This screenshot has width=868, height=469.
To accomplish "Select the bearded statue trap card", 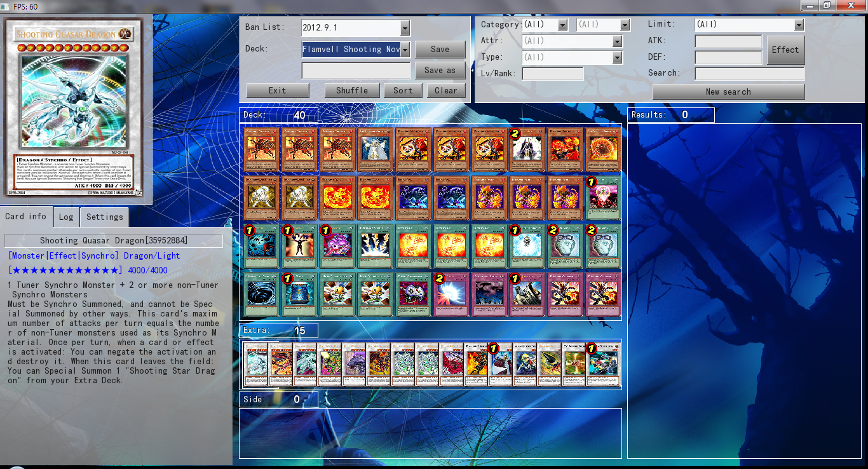I will click(x=527, y=294).
